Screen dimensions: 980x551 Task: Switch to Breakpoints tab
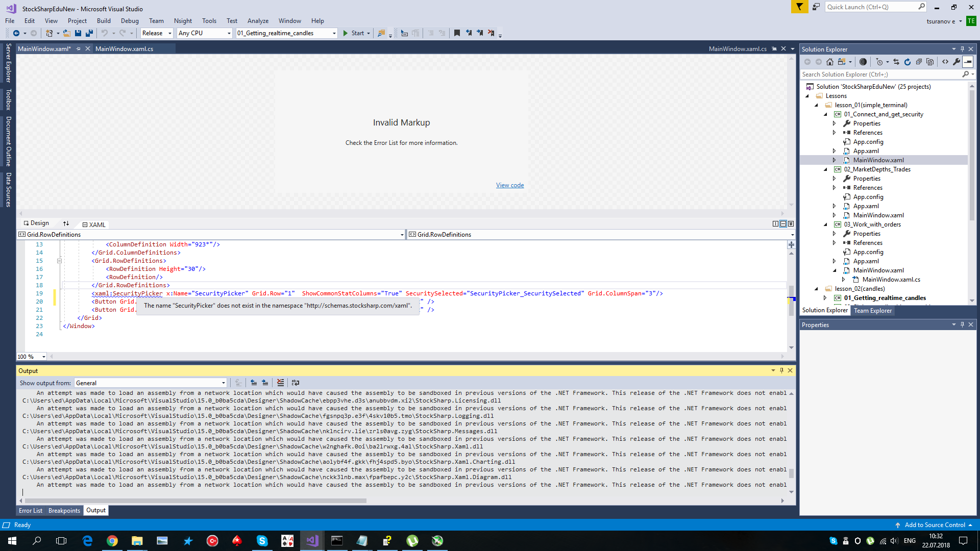(64, 511)
